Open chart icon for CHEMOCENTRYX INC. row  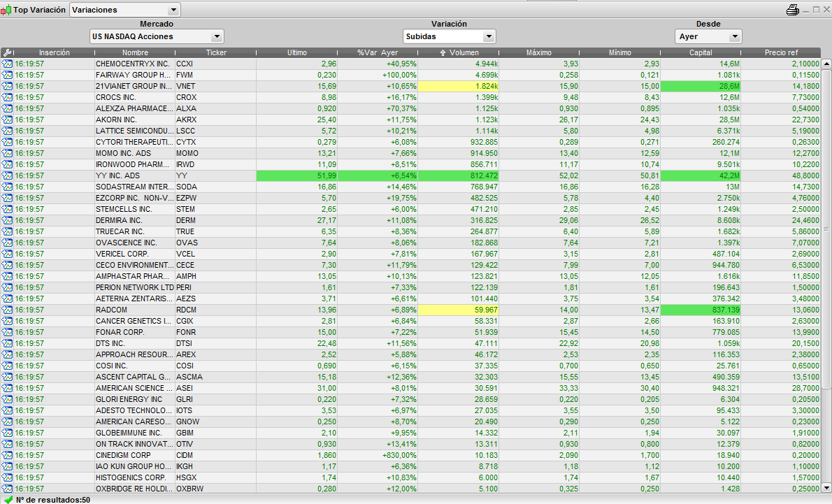click(8, 64)
